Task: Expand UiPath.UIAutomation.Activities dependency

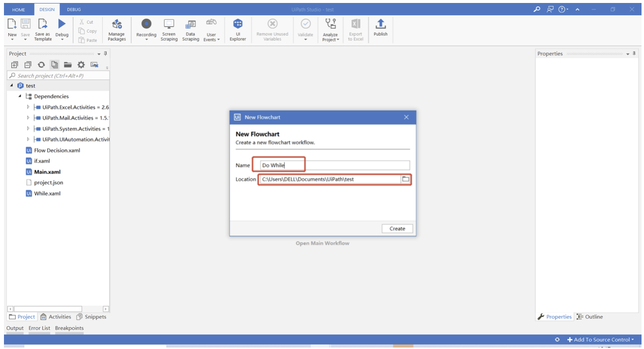Action: (x=28, y=139)
